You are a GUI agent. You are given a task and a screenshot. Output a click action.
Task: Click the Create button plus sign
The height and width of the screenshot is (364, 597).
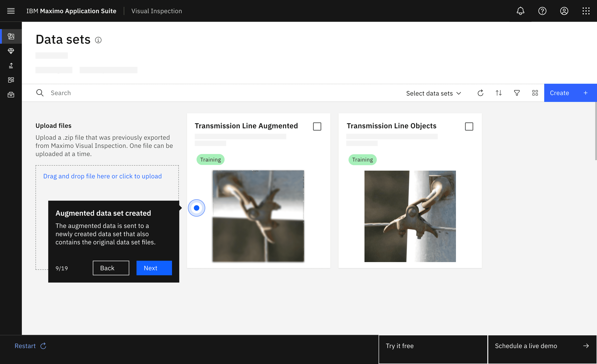(585, 93)
